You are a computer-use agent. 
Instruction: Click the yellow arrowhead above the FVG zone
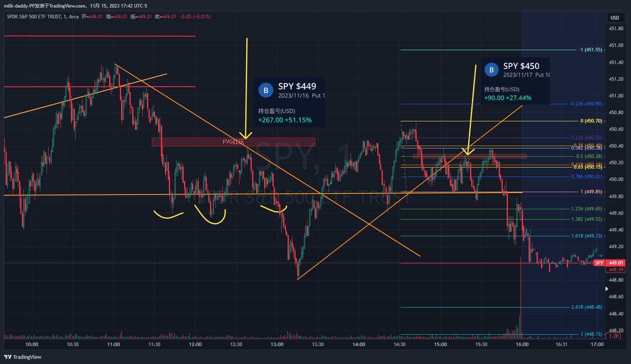[x=245, y=136]
